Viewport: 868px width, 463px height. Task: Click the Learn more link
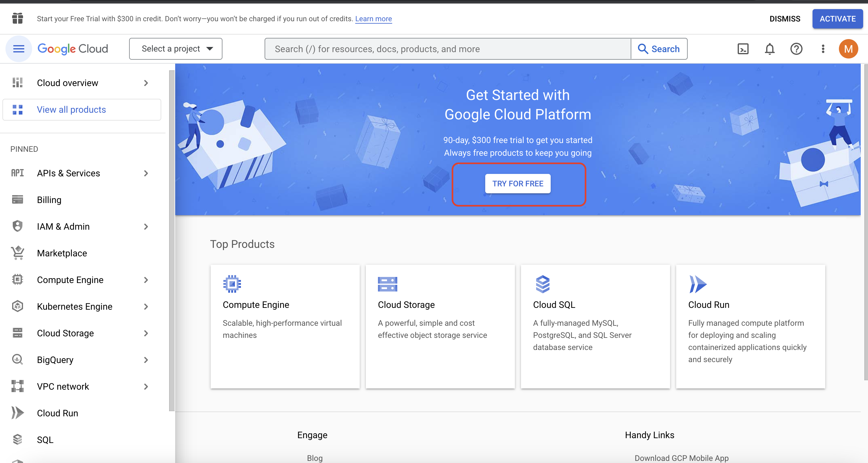pyautogui.click(x=373, y=19)
